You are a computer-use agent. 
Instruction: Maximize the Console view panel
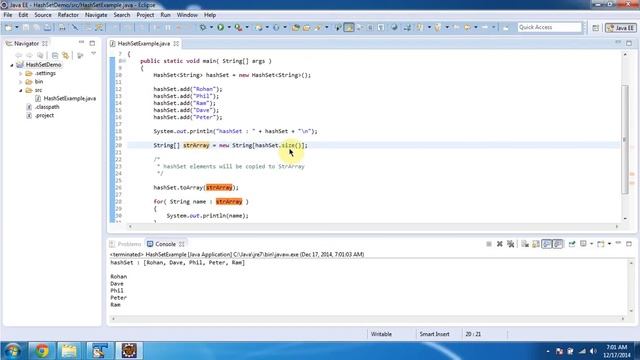point(629,244)
